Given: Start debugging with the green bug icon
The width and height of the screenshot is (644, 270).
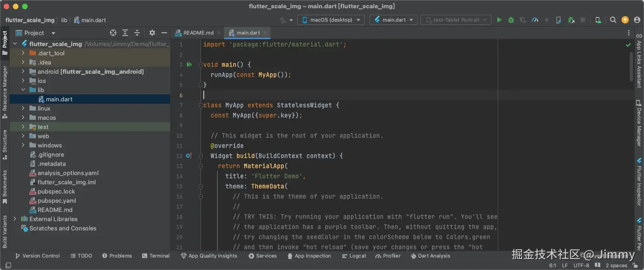Looking at the screenshot, I should pyautogui.click(x=511, y=20).
